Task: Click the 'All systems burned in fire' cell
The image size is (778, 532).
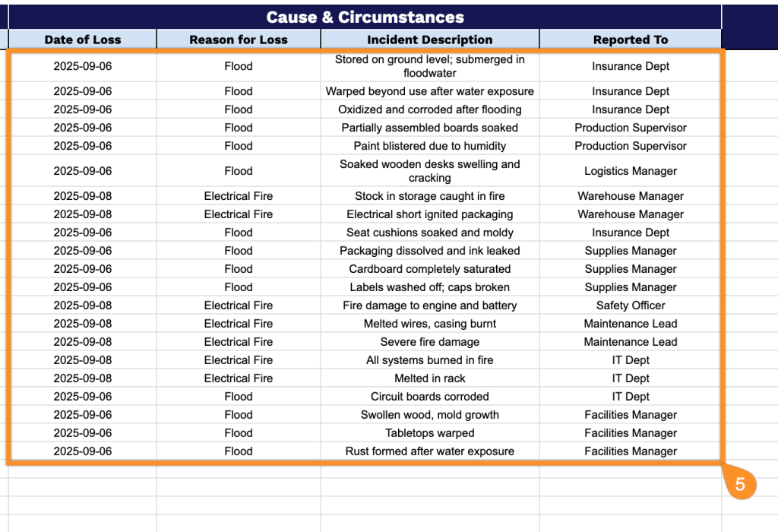Action: coord(430,359)
